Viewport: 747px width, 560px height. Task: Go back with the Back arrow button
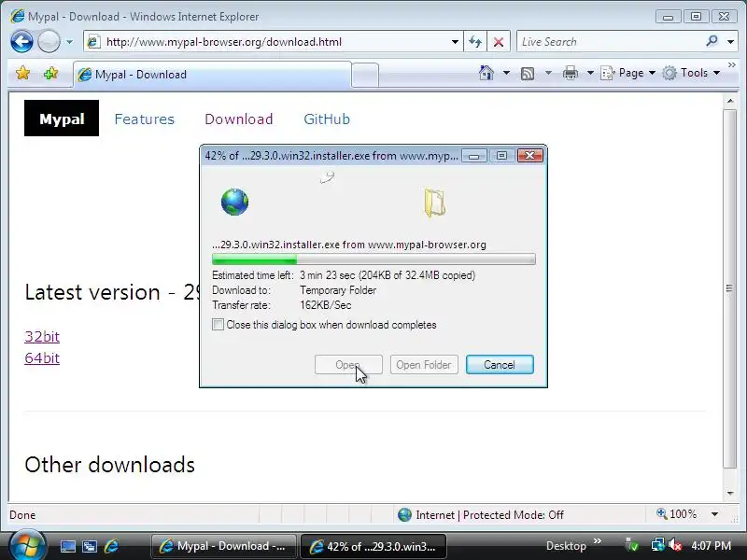[21, 41]
